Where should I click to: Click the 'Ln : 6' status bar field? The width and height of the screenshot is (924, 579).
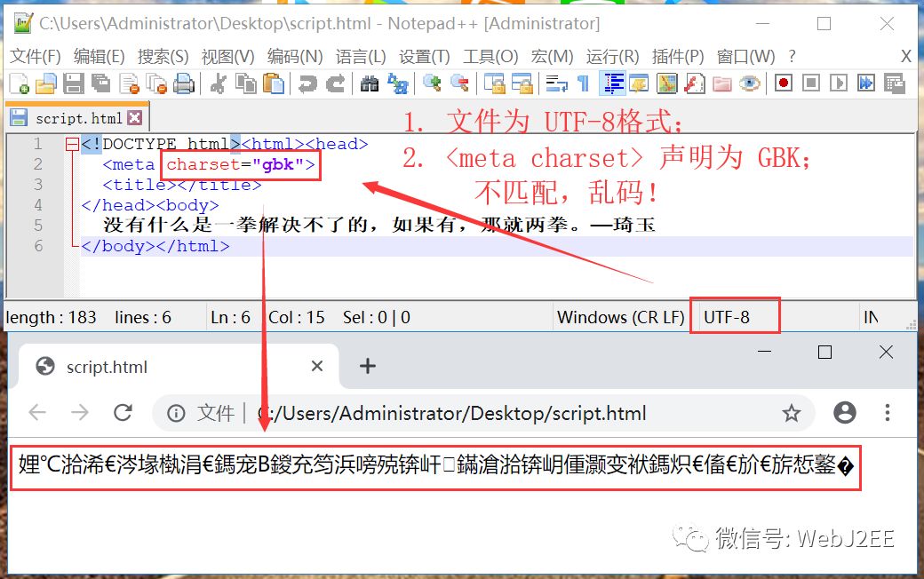click(x=230, y=318)
